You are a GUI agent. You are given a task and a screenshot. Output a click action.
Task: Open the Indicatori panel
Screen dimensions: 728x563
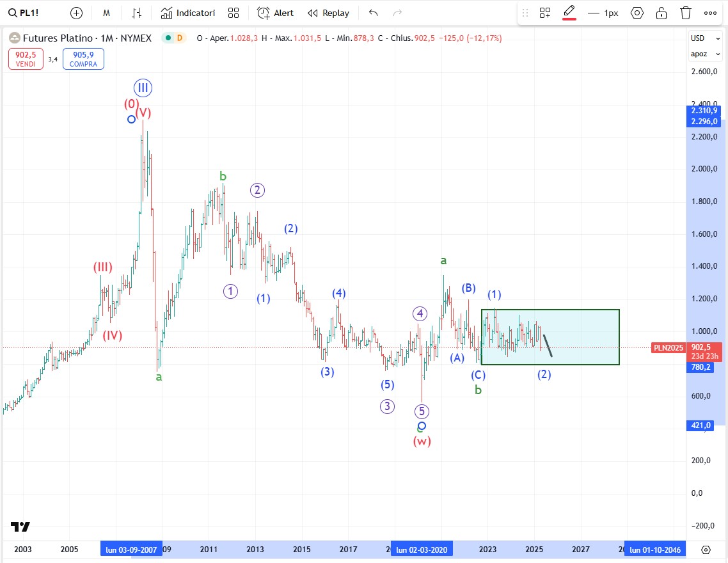point(188,13)
